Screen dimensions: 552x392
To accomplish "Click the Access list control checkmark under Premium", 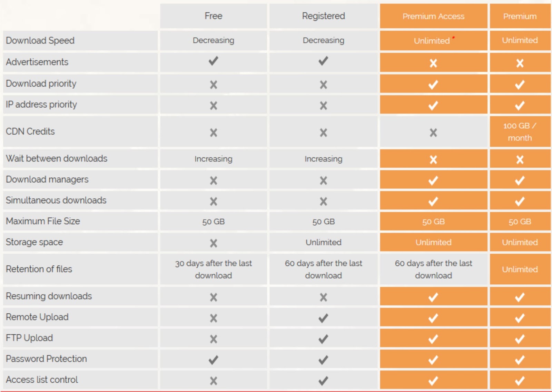I will [520, 381].
